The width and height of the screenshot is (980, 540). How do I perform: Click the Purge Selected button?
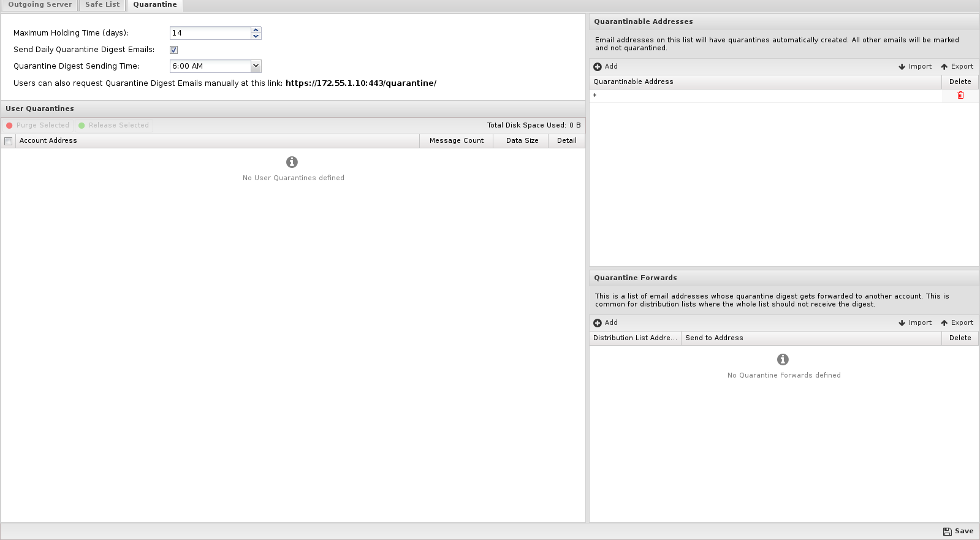[x=37, y=125]
